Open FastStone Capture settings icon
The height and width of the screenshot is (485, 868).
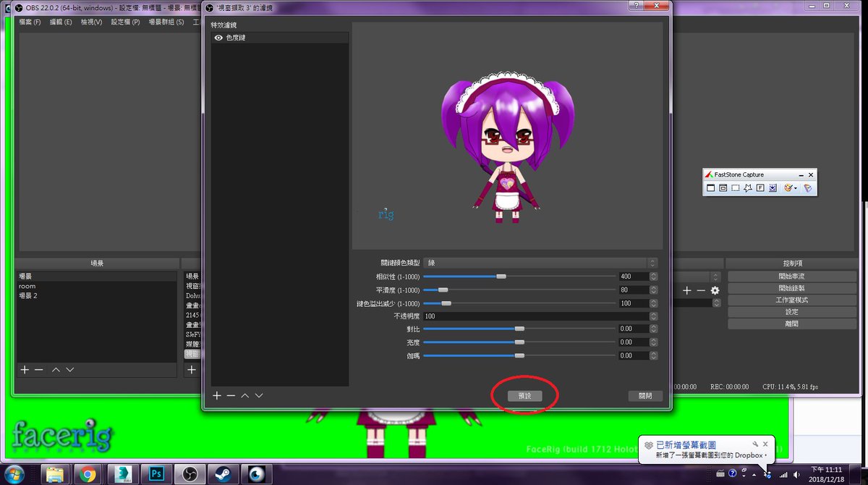pos(808,188)
